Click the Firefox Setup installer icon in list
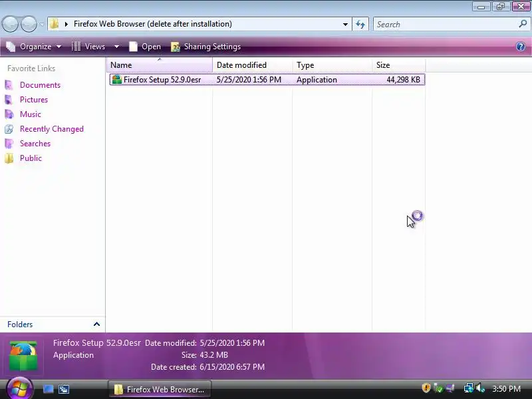The width and height of the screenshot is (532, 399). pos(117,79)
